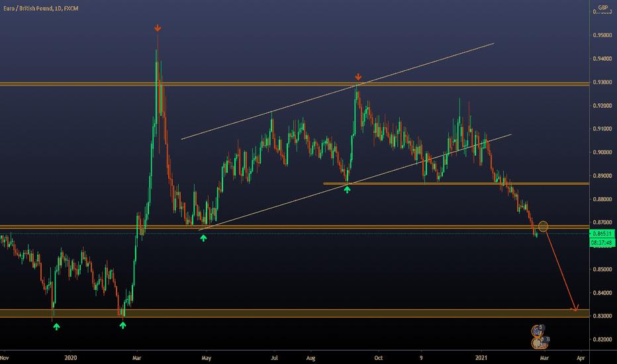Click the 0.95000 price axis label
Screen dimensions: 617x364
point(602,35)
